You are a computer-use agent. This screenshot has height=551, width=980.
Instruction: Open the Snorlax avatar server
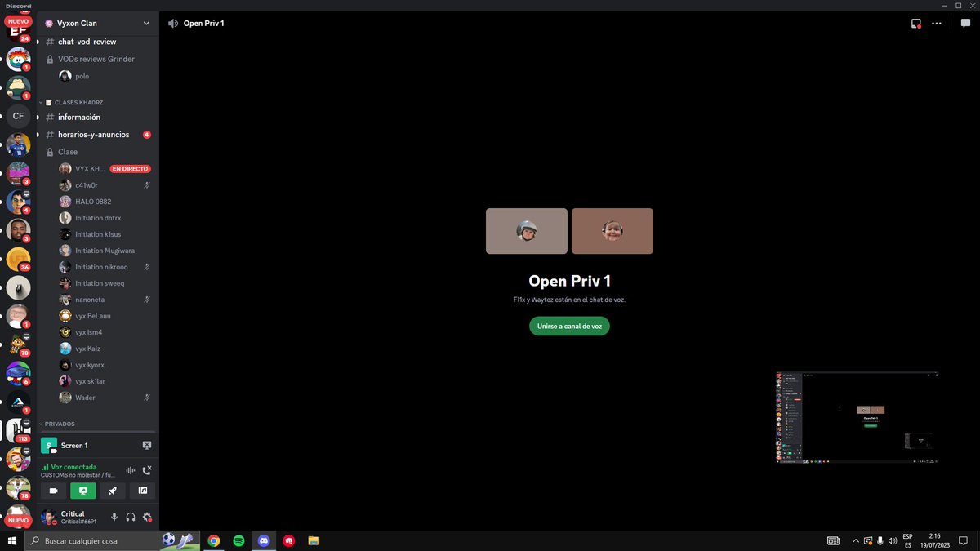point(18,87)
